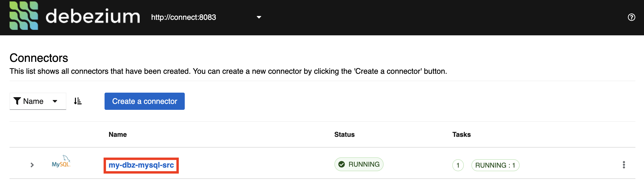The image size is (644, 191).
Task: Open the kebab actions menu for connector
Action: pyautogui.click(x=624, y=165)
